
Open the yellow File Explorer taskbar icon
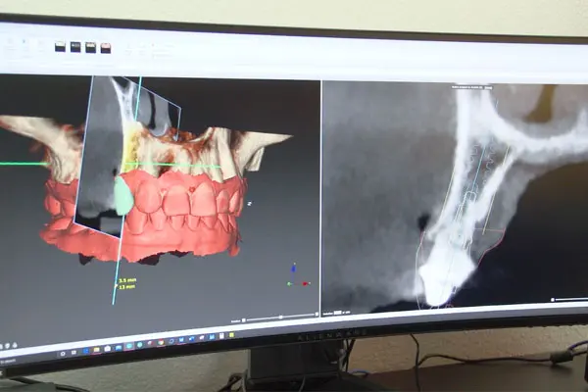[x=96, y=350]
